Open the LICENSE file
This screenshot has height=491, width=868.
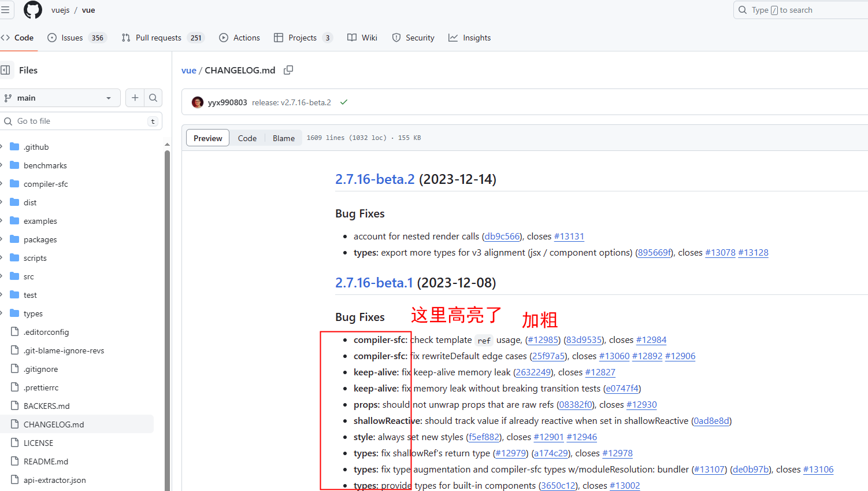pos(38,443)
